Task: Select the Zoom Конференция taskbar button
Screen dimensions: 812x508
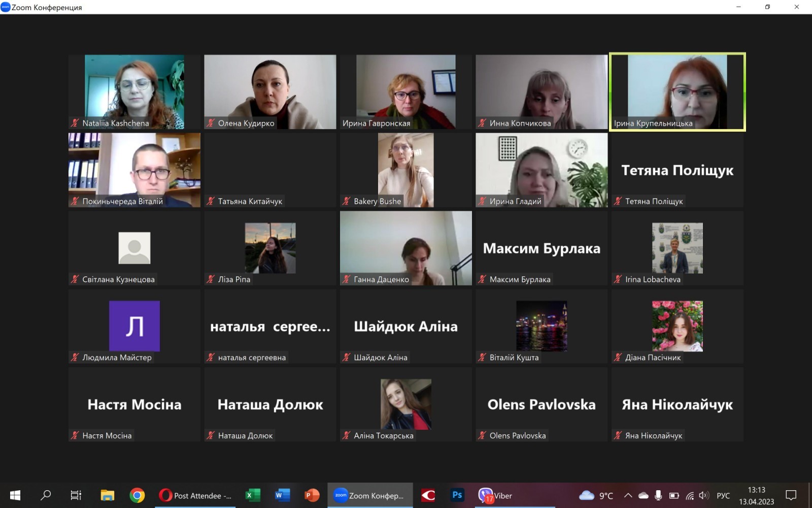Action: click(x=369, y=495)
